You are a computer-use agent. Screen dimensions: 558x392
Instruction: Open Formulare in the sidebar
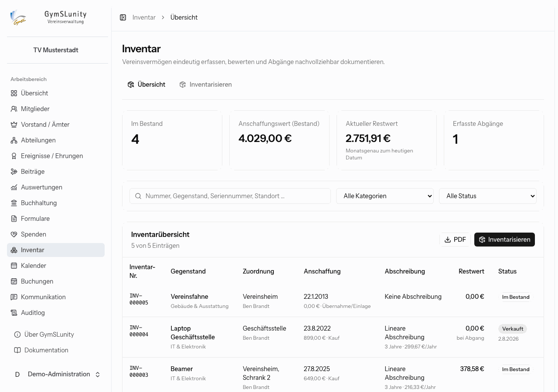pyautogui.click(x=56, y=219)
